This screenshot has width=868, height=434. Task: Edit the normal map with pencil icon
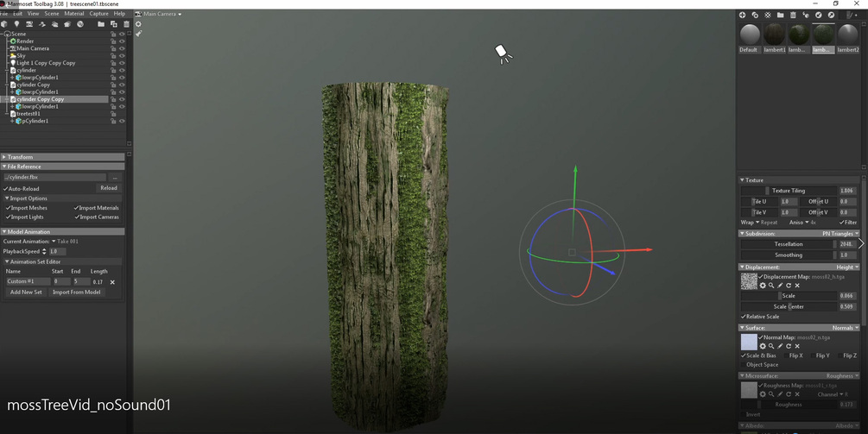(x=780, y=347)
